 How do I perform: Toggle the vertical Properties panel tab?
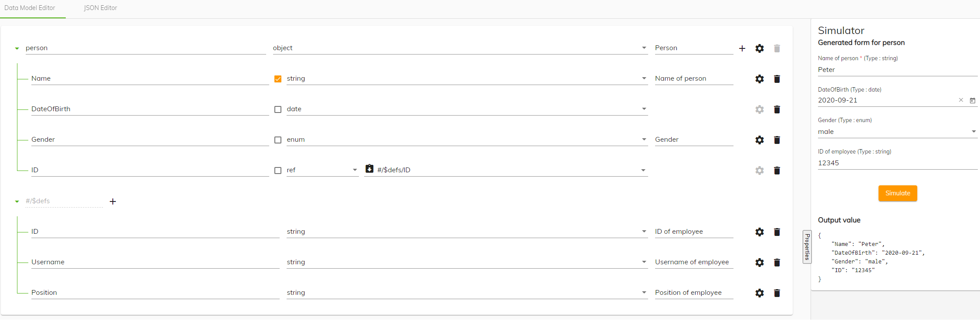[x=807, y=247]
